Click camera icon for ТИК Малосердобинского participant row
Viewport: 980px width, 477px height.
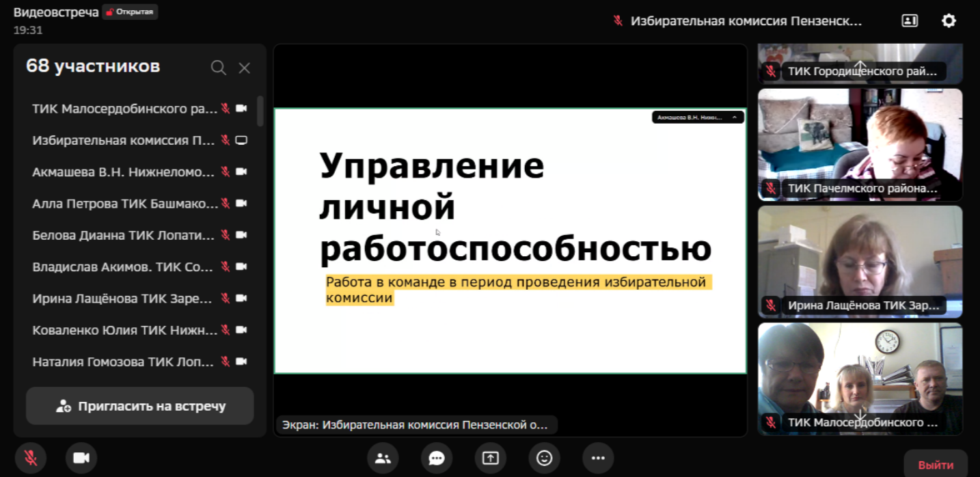click(x=241, y=109)
